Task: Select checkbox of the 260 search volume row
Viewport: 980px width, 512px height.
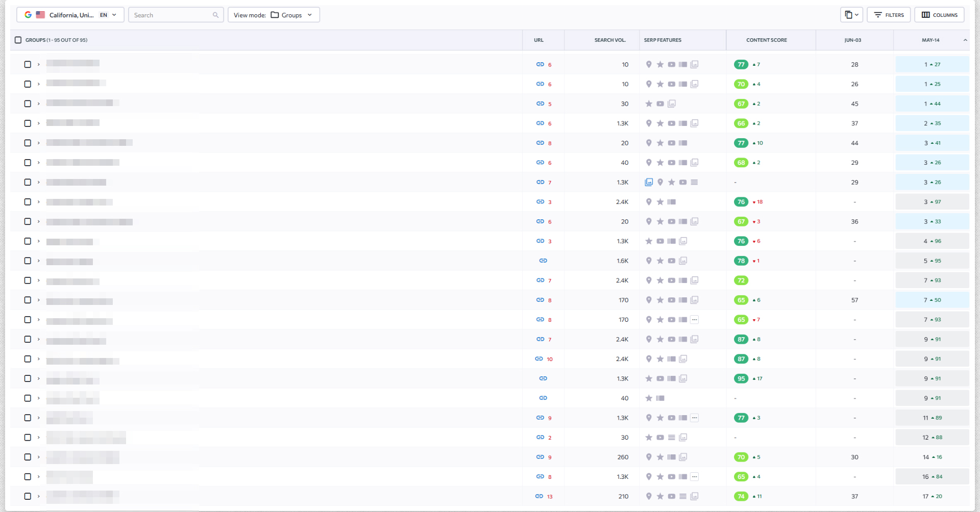Action: pos(28,457)
